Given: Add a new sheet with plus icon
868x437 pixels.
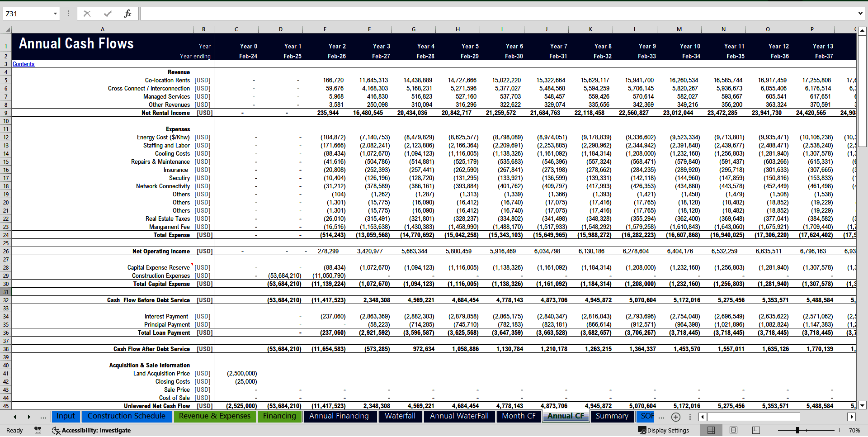Looking at the screenshot, I should click(676, 417).
